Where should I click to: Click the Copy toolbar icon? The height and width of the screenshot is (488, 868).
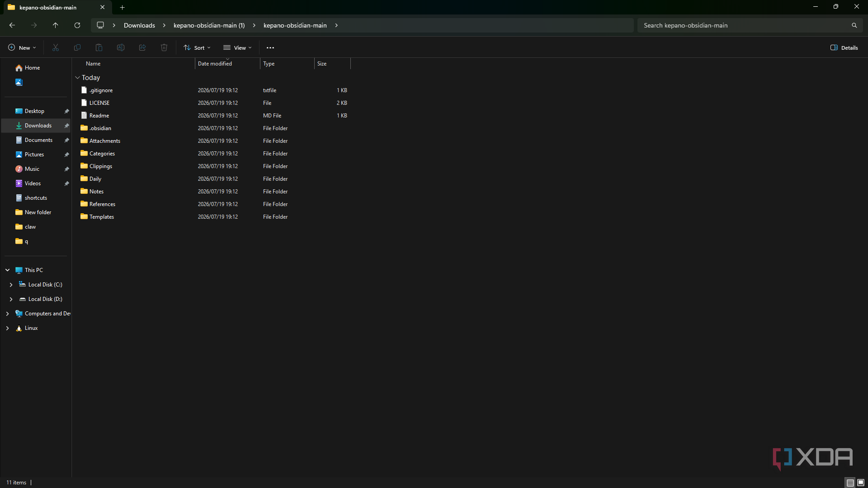point(77,47)
